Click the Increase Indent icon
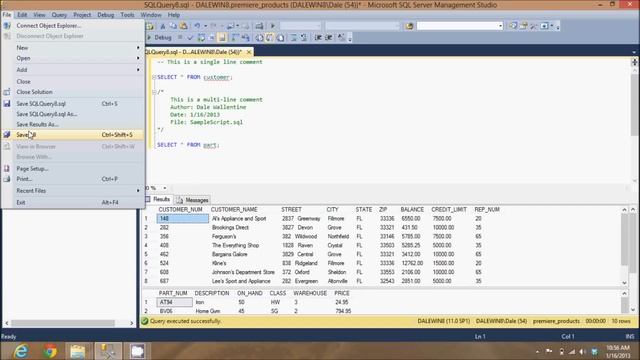640x360 pixels. (328, 38)
